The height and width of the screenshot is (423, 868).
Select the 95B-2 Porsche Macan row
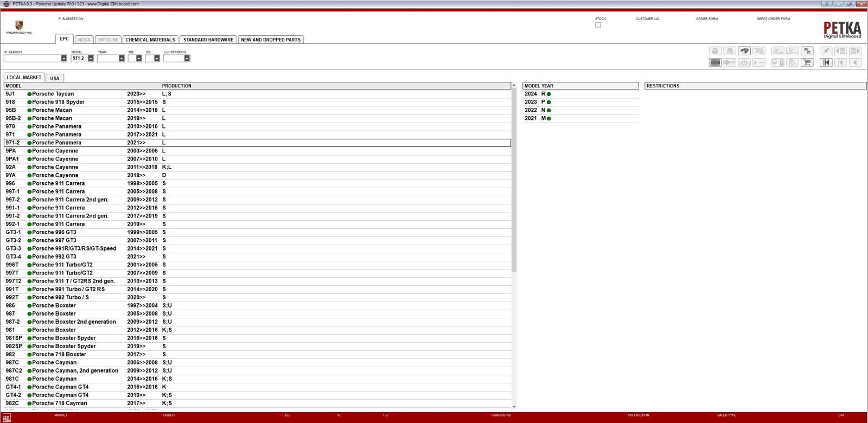point(257,118)
